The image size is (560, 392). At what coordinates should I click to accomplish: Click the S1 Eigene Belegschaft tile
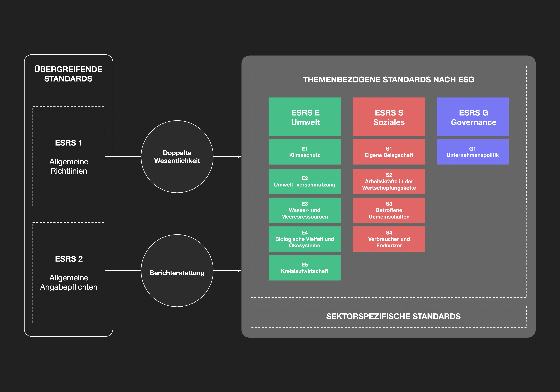(389, 152)
